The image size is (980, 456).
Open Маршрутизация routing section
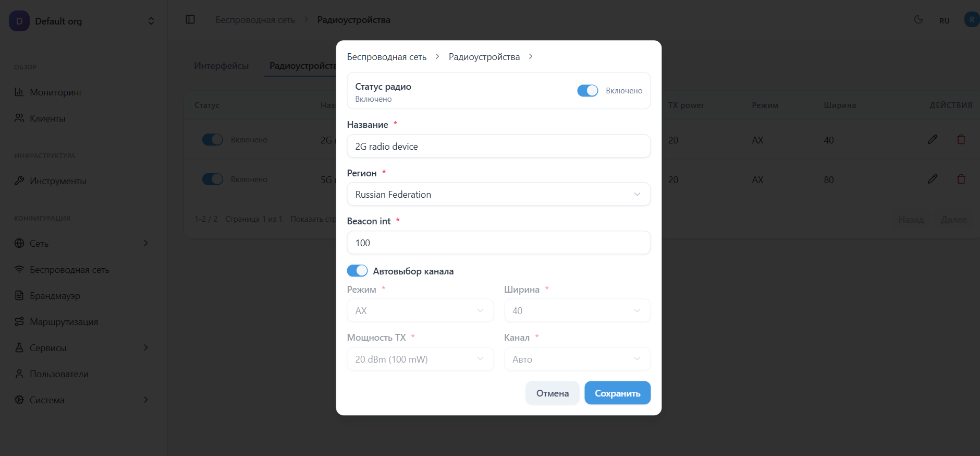(64, 322)
